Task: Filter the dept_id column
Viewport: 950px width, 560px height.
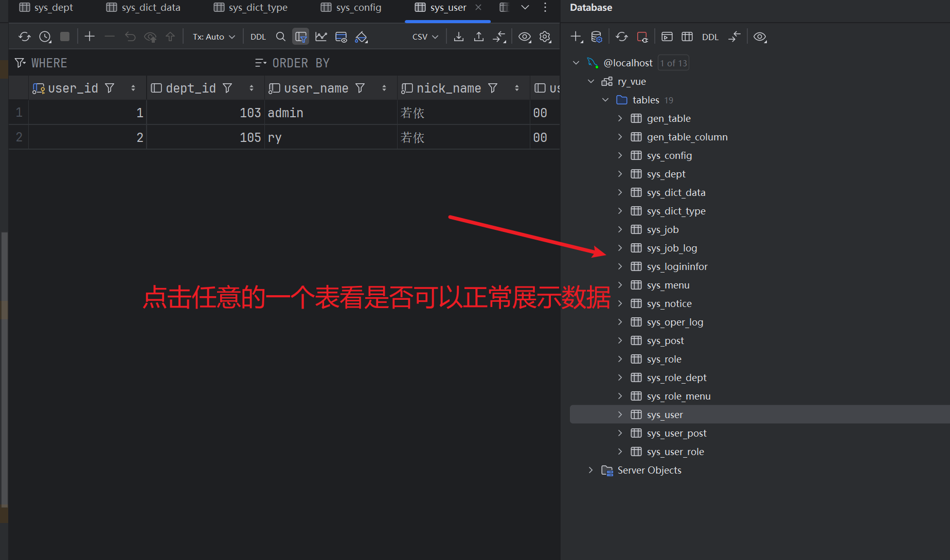Action: [227, 88]
